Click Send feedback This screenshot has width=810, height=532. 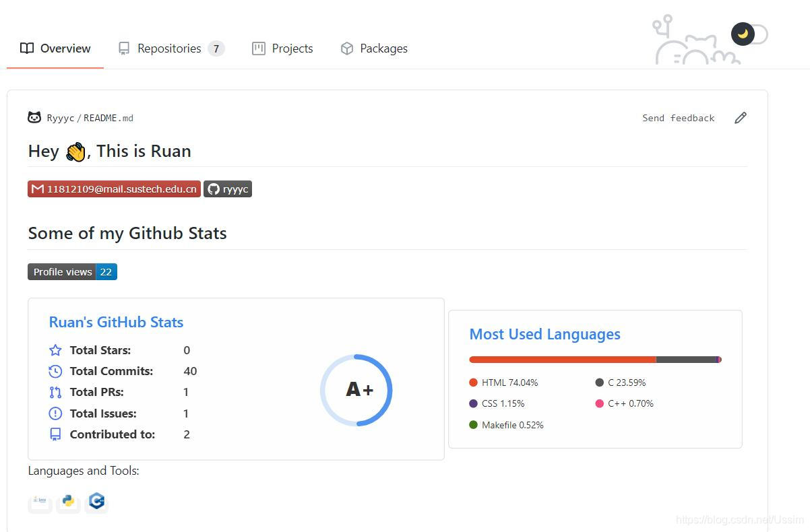click(x=678, y=118)
